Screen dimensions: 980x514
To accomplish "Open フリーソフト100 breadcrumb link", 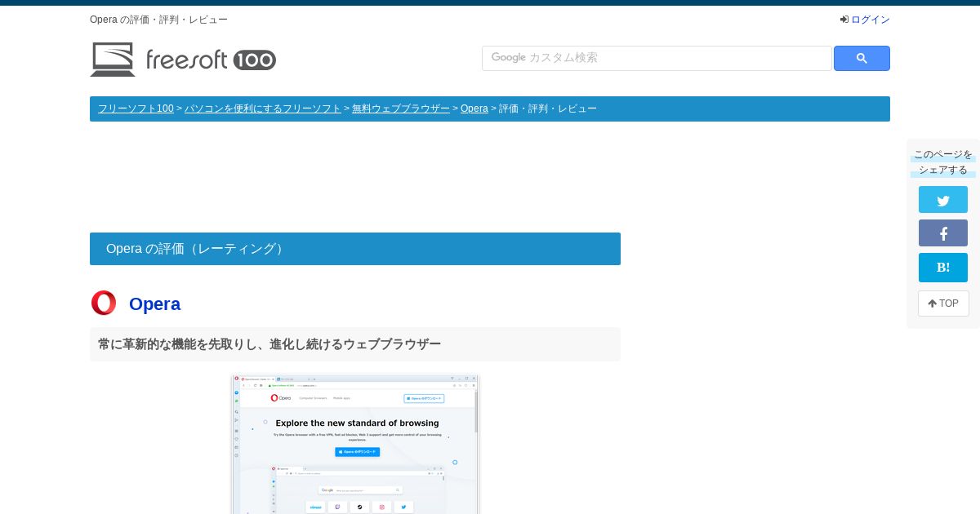I will pyautogui.click(x=136, y=109).
